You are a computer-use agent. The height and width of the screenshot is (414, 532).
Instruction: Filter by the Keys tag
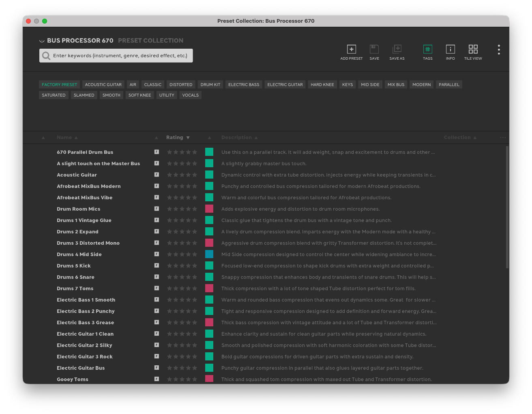tap(348, 84)
